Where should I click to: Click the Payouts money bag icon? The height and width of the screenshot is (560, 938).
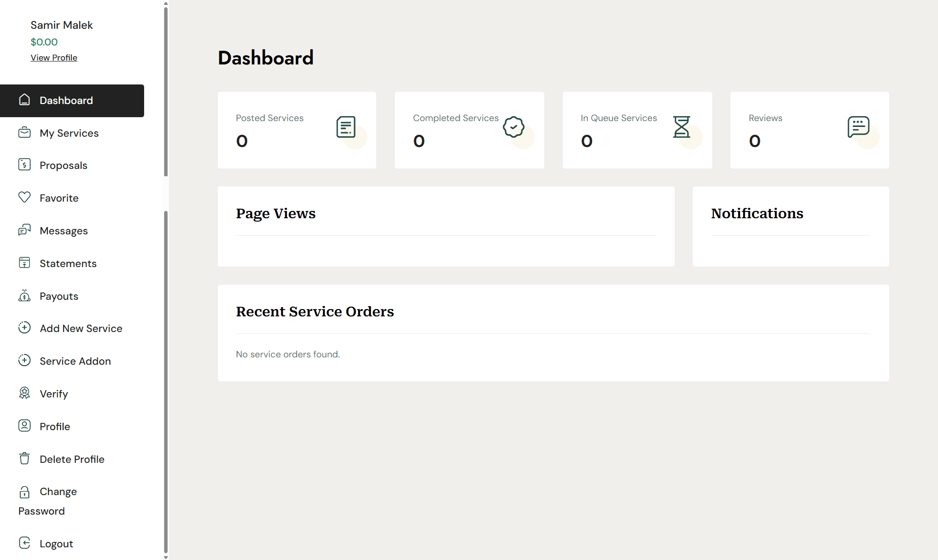24,295
